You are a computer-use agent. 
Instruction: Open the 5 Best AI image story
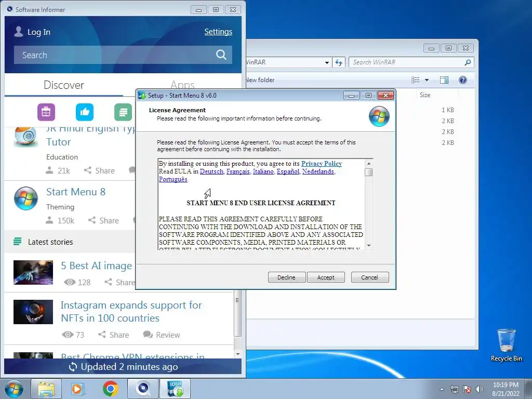[x=96, y=265]
